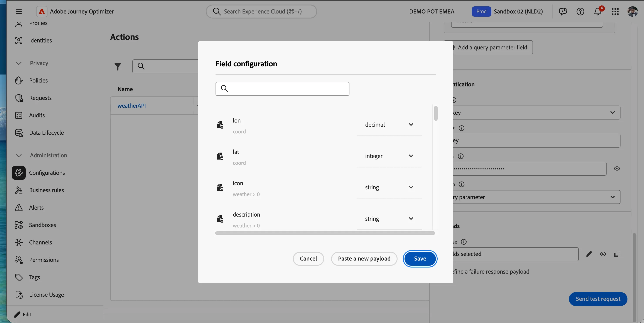Click the pencil edit payload icon
The image size is (644, 323).
point(589,254)
